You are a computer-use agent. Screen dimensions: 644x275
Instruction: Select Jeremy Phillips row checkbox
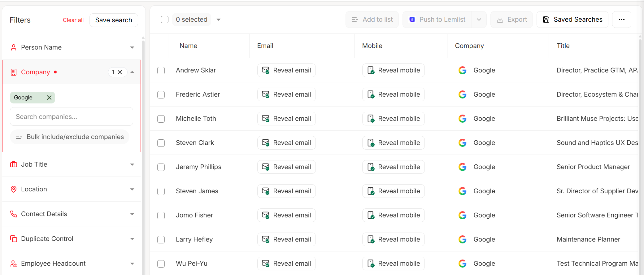coord(161,167)
